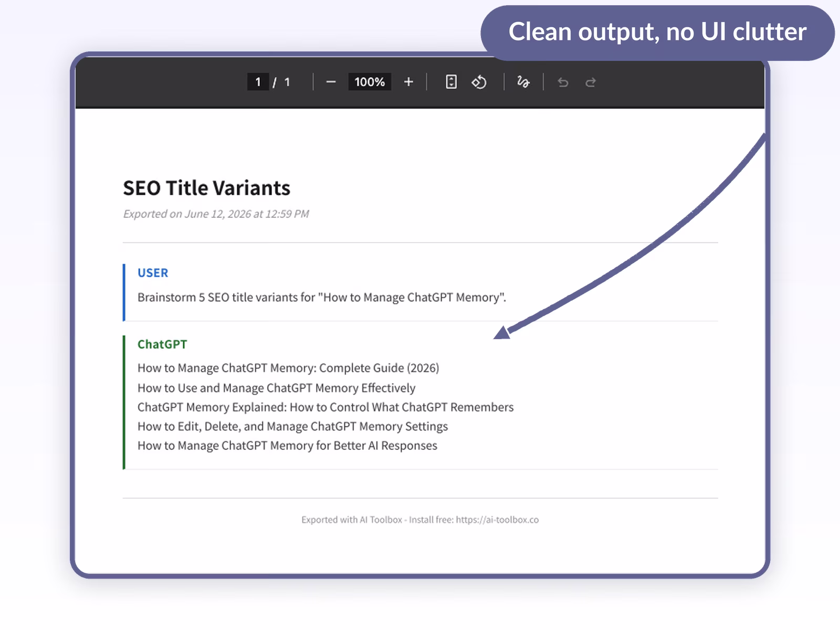Click the USER label

coord(153,273)
